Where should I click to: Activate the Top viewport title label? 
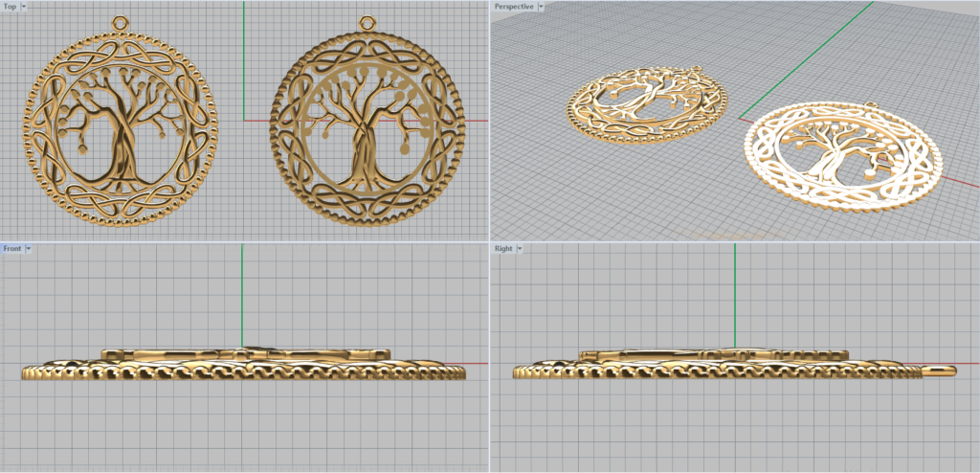coord(11,7)
